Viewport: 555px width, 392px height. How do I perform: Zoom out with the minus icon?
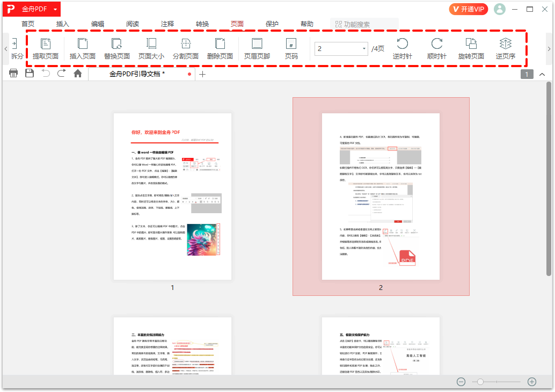461,381
